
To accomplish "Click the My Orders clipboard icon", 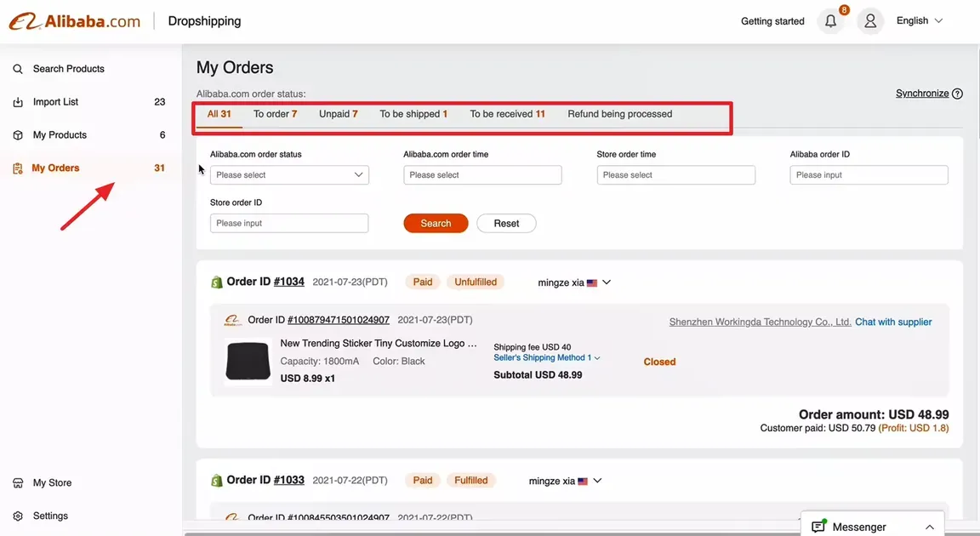I will pos(18,168).
